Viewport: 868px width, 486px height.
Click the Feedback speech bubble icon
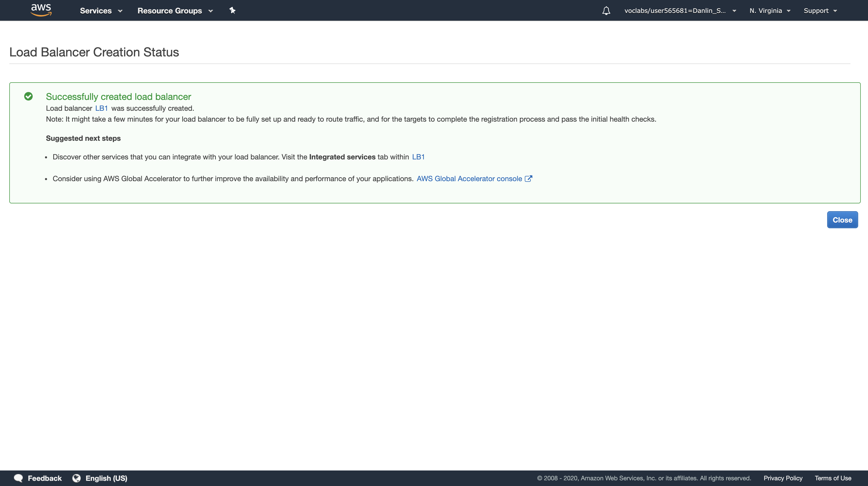pos(19,478)
